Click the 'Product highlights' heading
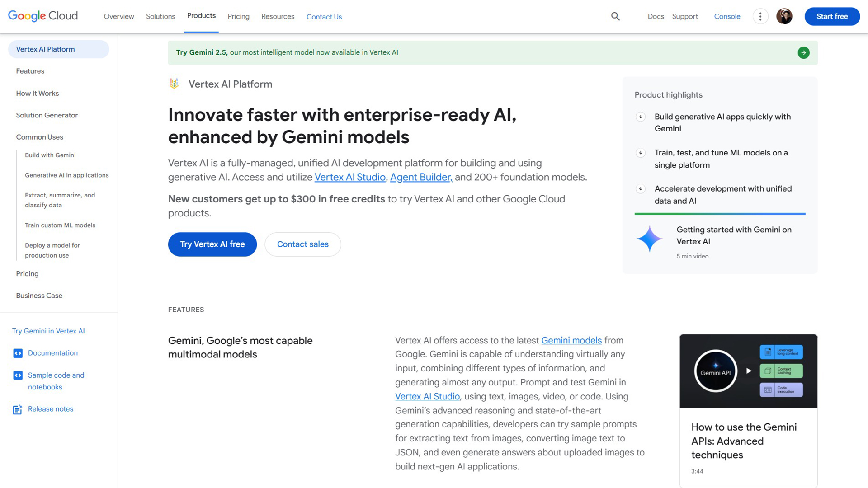 coord(668,95)
